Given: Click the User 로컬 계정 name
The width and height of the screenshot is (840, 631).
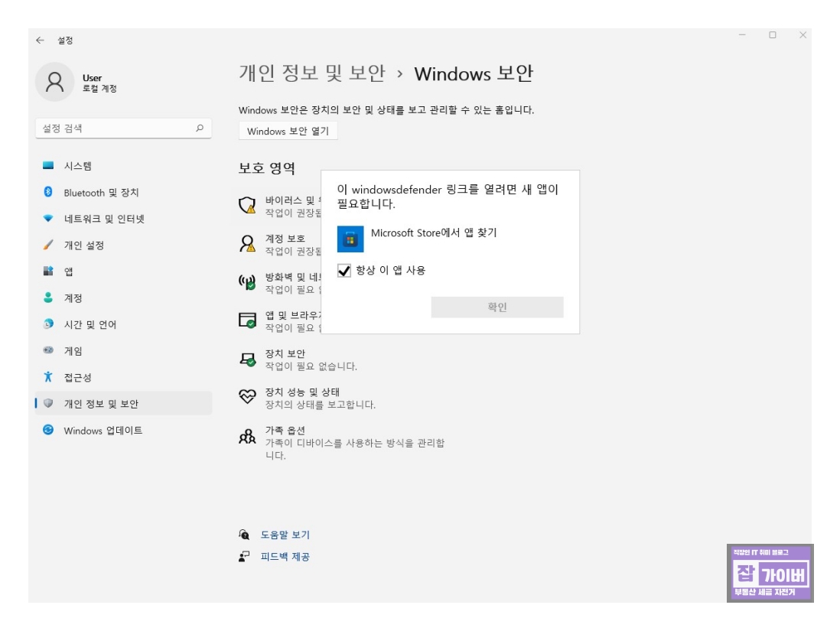Looking at the screenshot, I should (99, 83).
